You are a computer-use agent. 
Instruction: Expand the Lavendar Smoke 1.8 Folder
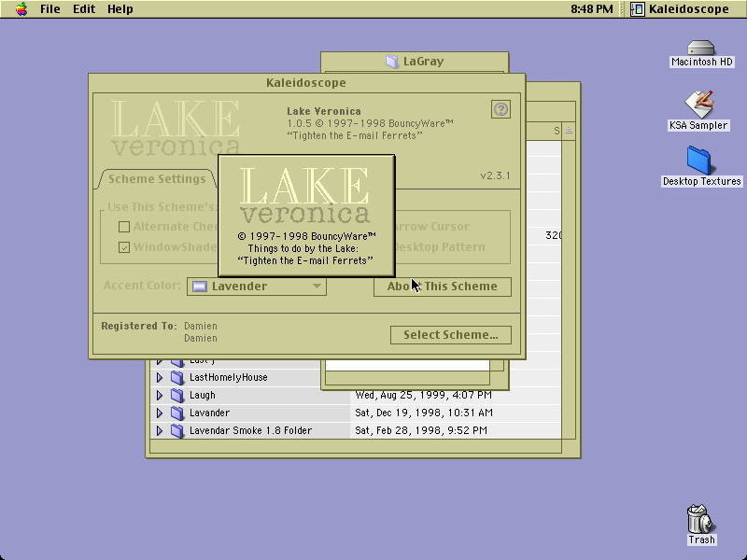[160, 430]
